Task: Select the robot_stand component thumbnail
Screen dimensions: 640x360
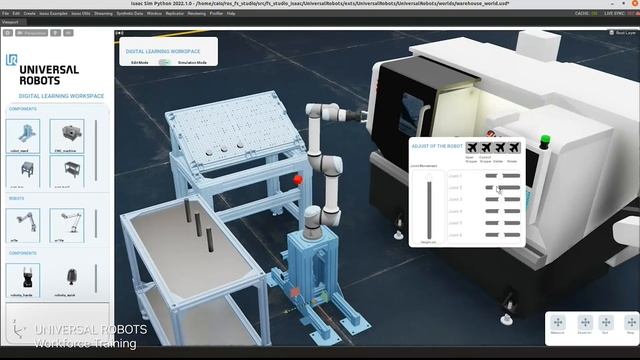Action: [23, 136]
